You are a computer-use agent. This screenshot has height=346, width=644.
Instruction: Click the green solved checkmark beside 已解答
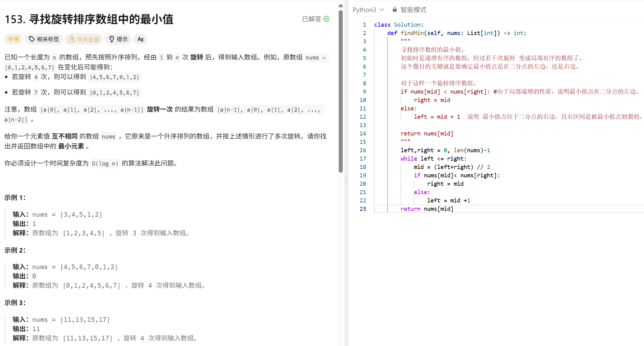pyautogui.click(x=327, y=19)
